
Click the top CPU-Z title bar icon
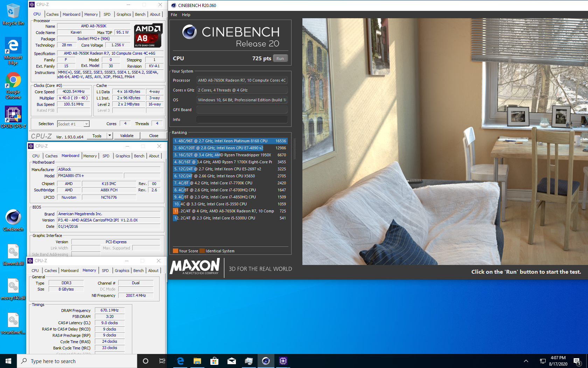[x=32, y=5]
